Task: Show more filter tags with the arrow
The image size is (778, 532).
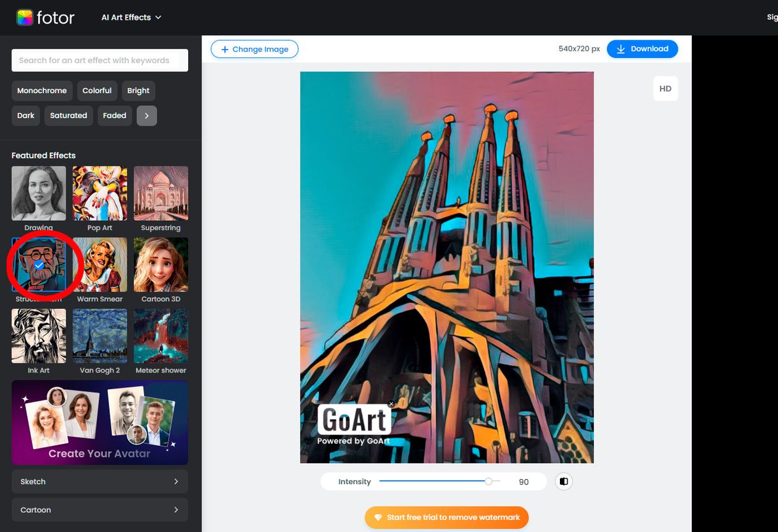Action: point(147,115)
